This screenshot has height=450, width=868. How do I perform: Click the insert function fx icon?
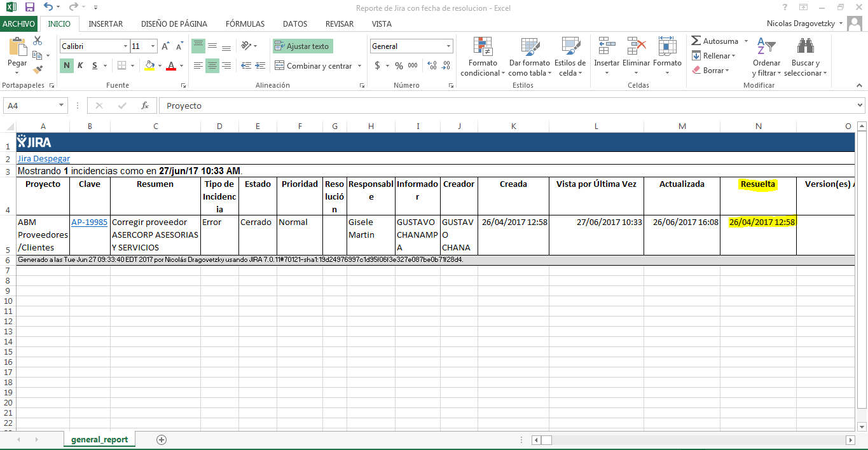click(144, 106)
